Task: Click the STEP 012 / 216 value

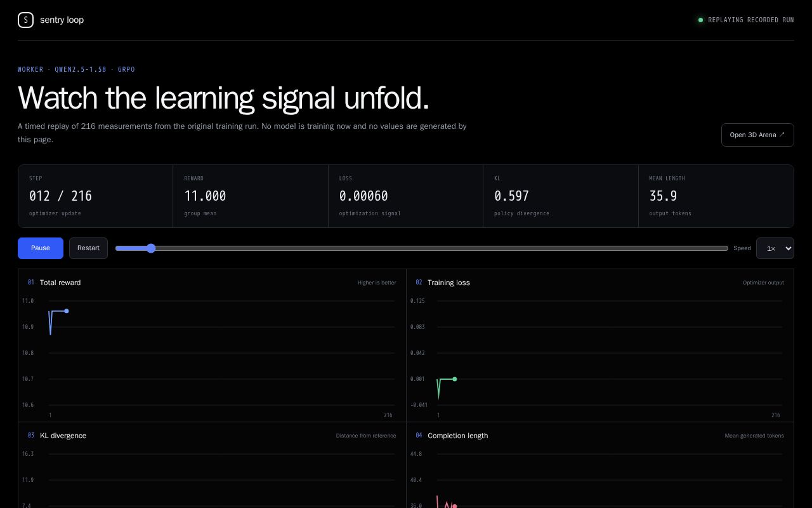Action: coord(60,196)
